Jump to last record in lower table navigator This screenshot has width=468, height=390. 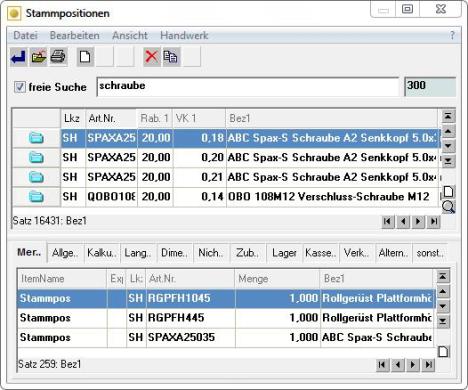[429, 365]
